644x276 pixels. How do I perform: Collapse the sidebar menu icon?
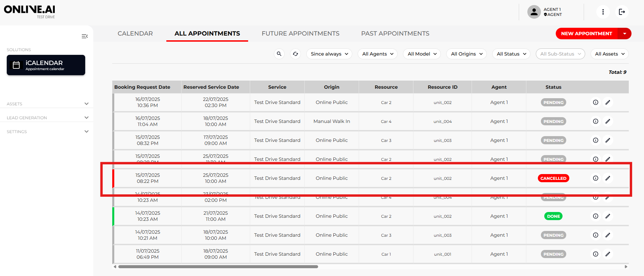pyautogui.click(x=85, y=36)
